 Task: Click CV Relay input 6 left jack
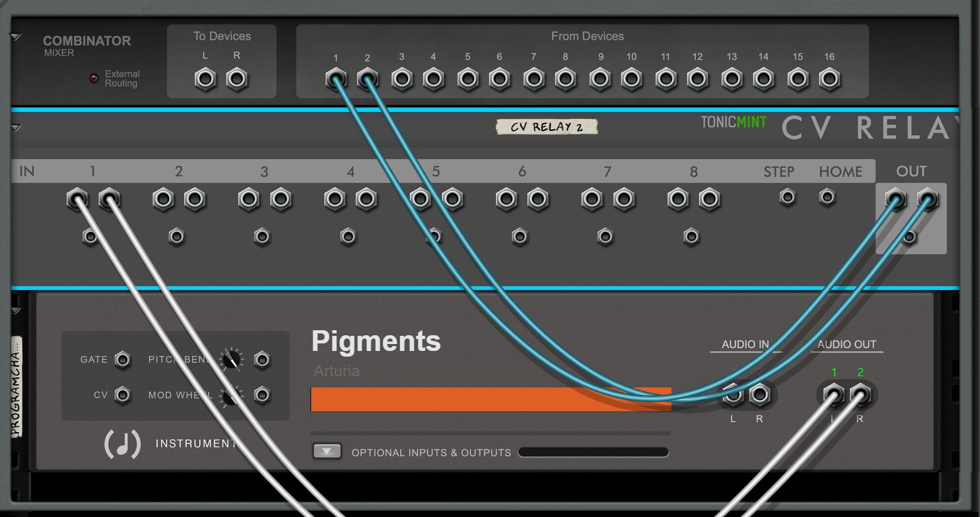[507, 199]
